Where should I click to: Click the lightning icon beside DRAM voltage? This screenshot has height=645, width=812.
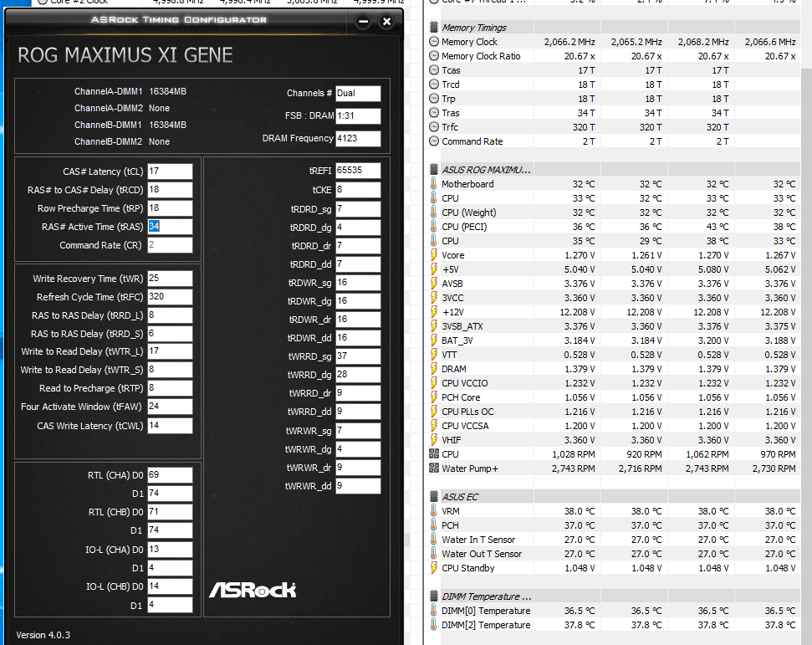pyautogui.click(x=434, y=369)
